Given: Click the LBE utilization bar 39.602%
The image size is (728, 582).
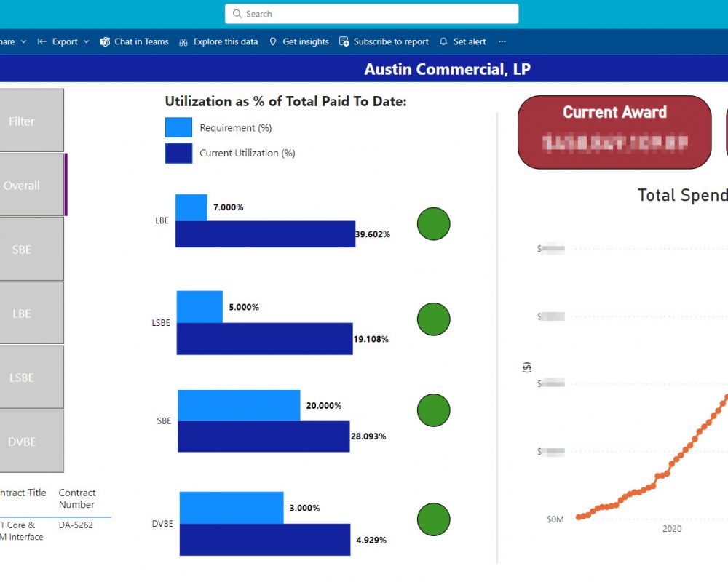Looking at the screenshot, I should [x=265, y=234].
